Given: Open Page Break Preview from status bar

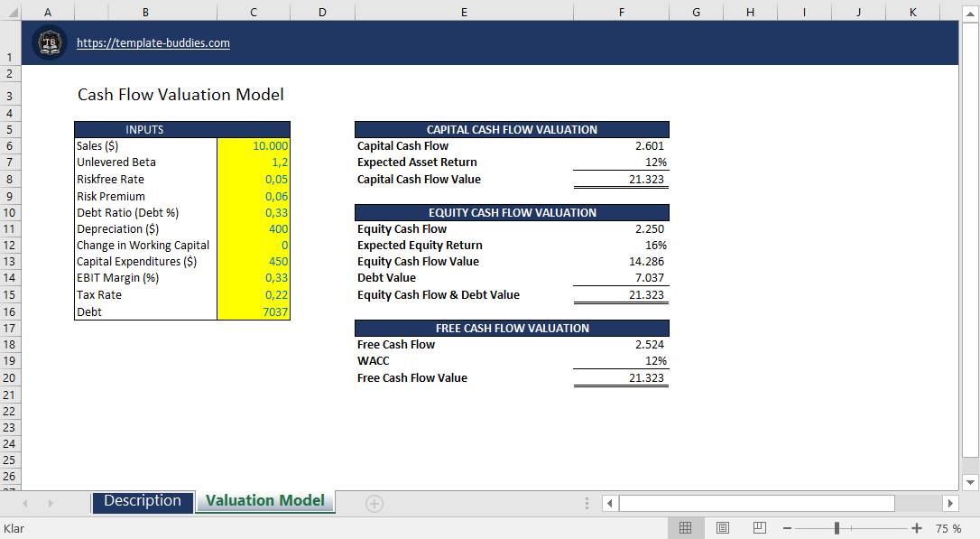Looking at the screenshot, I should (758, 527).
